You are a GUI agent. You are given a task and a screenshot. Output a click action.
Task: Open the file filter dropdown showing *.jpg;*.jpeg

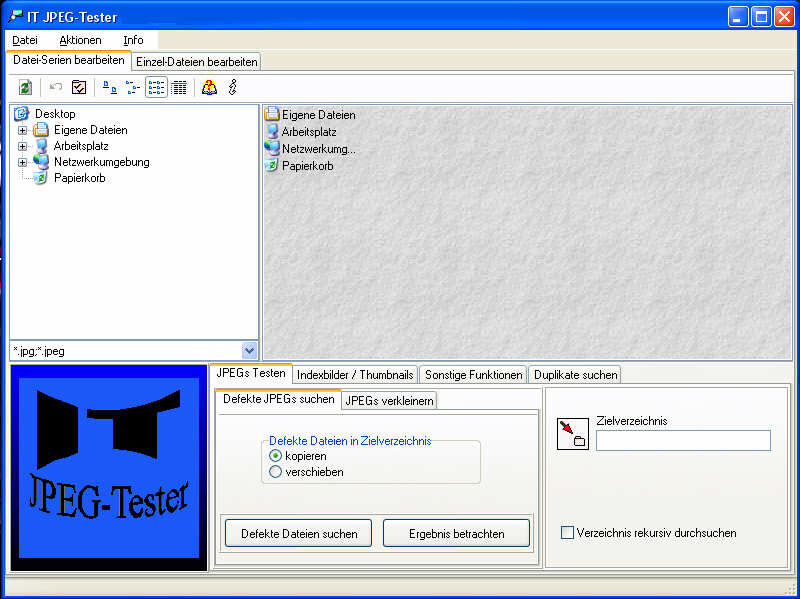250,351
